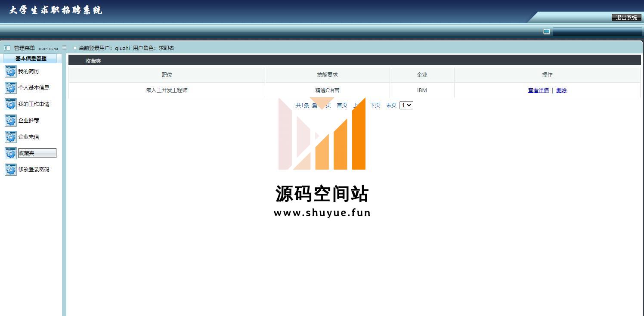Click the 收藏夹 panel title bar text

click(x=93, y=61)
